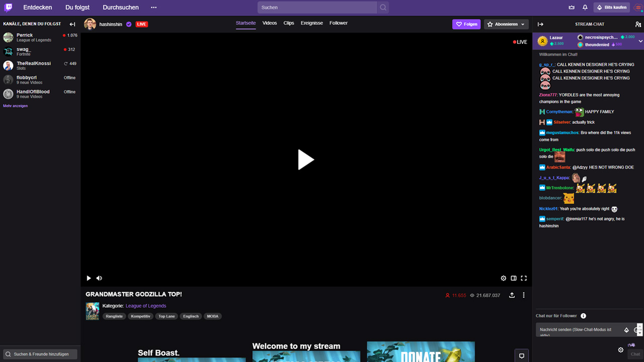
Task: Unmute the stream audio
Action: (x=99, y=278)
